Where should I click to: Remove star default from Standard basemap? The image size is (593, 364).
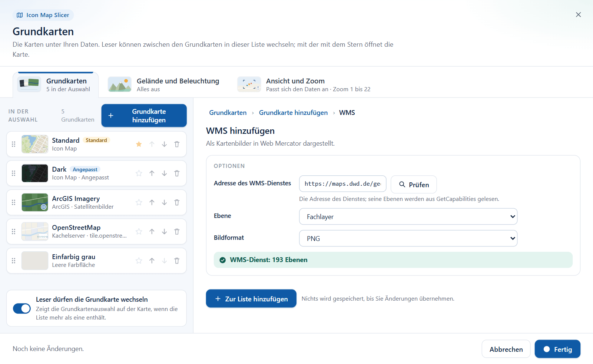pyautogui.click(x=139, y=144)
